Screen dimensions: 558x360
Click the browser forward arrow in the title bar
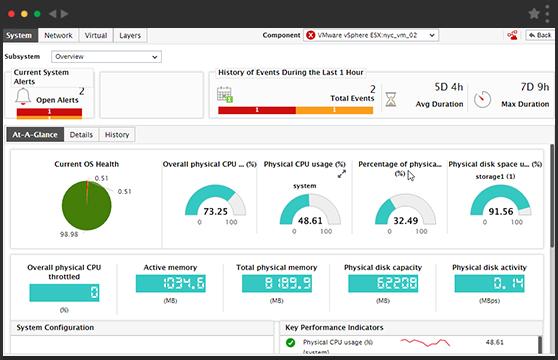point(64,14)
